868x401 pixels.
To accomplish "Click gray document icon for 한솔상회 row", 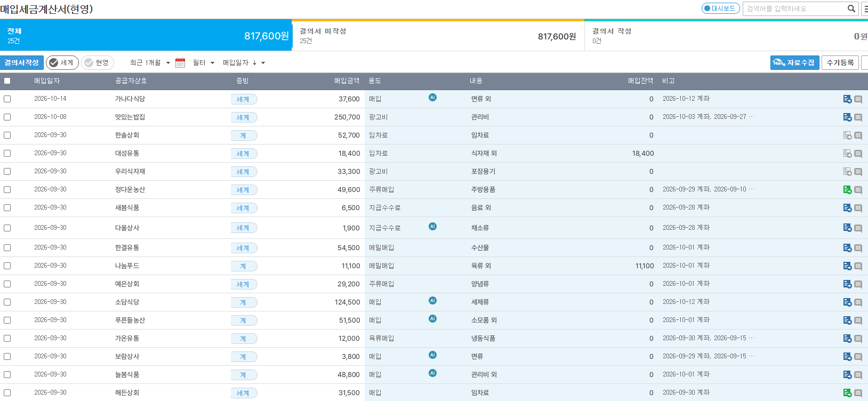I will click(847, 135).
